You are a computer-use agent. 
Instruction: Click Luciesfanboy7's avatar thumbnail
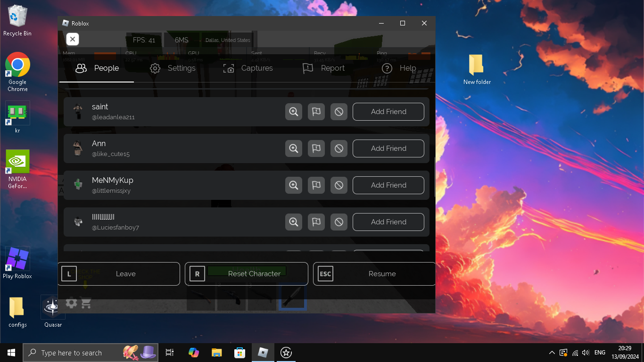78,222
